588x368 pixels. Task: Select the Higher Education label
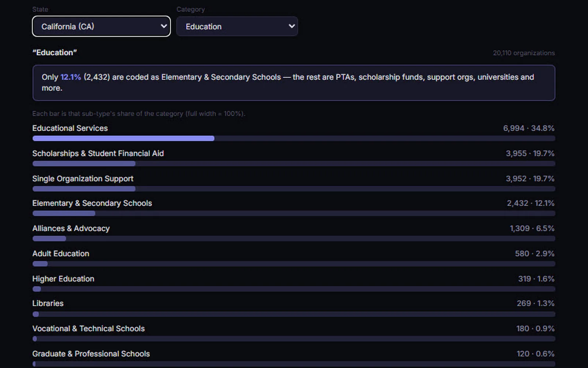(x=63, y=279)
